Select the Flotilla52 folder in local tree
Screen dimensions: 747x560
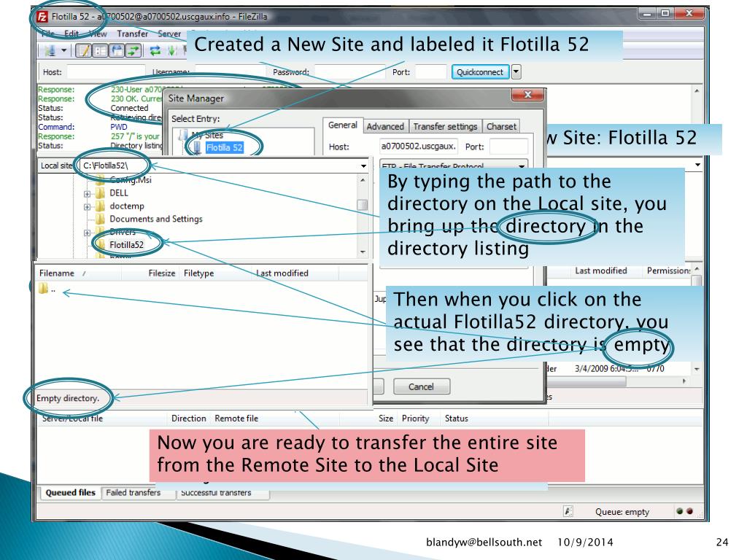tap(126, 245)
